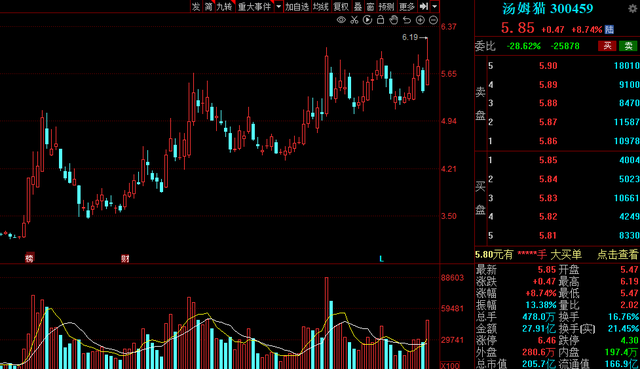The image size is (640, 369).
Task: Click 加自选 to add to watchlist
Action: point(297,6)
